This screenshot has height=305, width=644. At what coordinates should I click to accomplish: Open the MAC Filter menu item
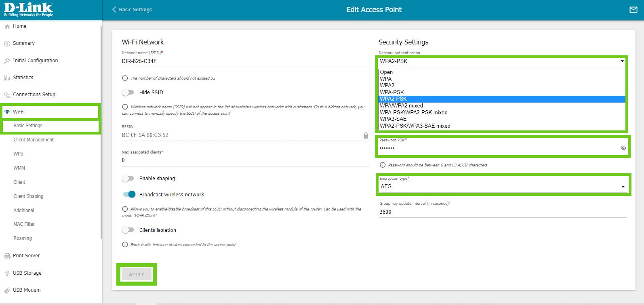(24, 224)
